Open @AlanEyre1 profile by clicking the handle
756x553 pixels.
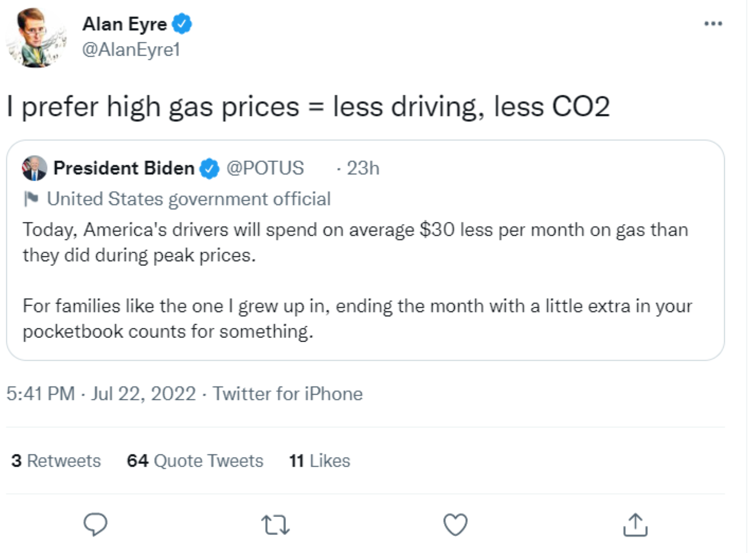(x=131, y=50)
